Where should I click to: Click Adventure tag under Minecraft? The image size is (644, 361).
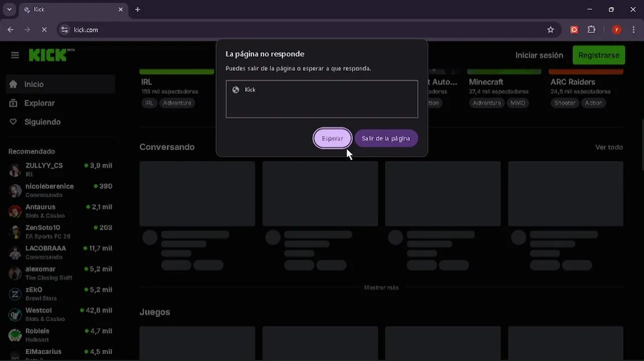[x=487, y=103]
